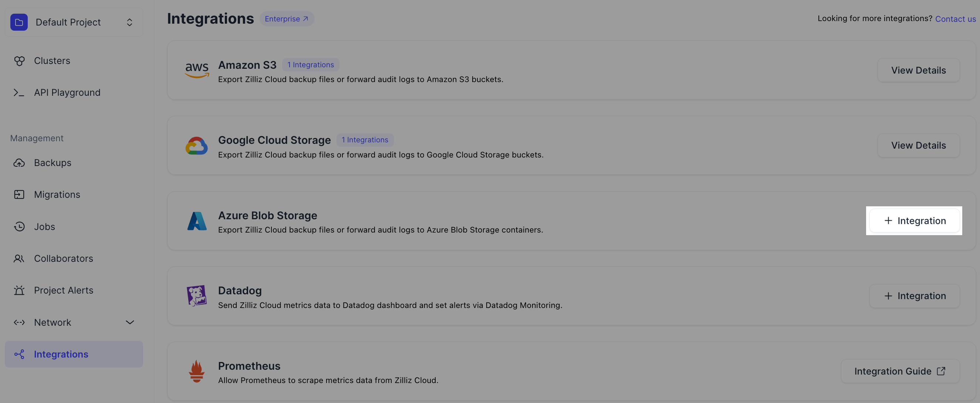Click the Contact us link
980x403 pixels.
[x=955, y=19]
